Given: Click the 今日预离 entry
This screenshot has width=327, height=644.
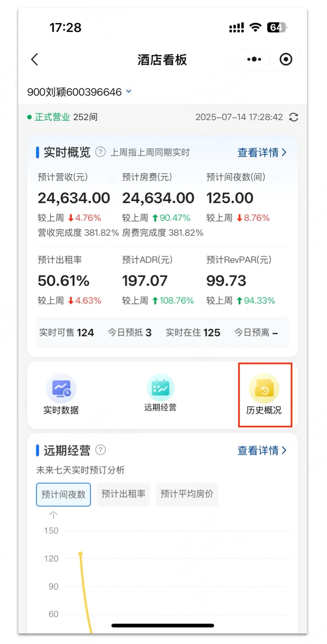Looking at the screenshot, I should click(256, 333).
